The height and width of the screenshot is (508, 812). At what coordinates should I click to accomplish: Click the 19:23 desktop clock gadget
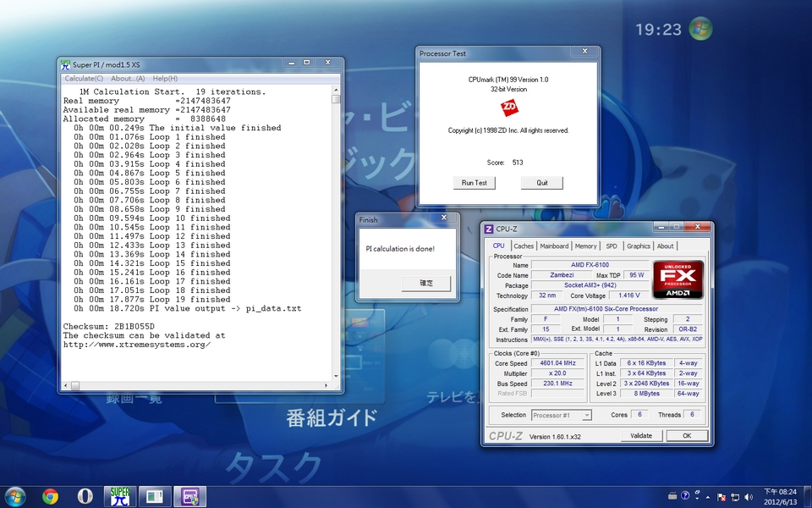point(658,29)
